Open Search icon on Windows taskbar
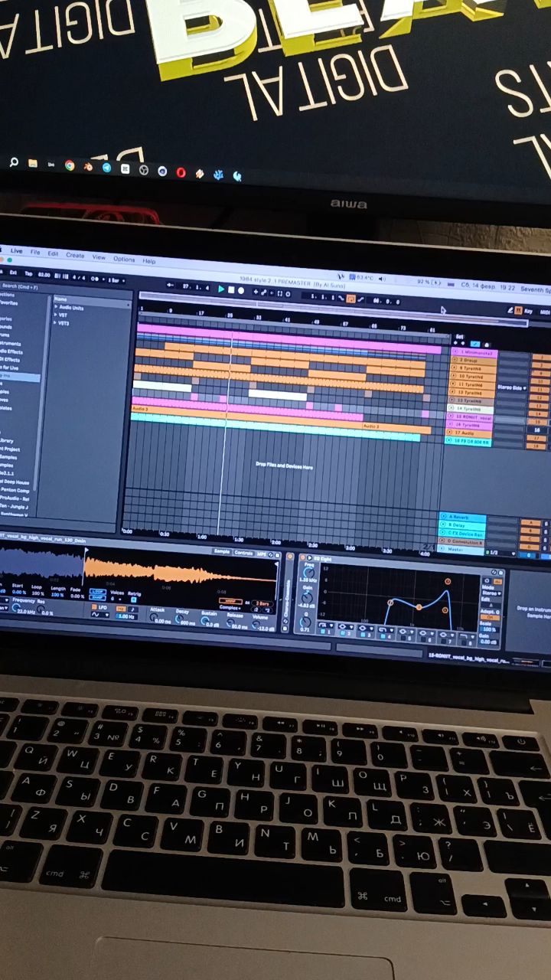Image resolution: width=551 pixels, height=980 pixels. tap(14, 163)
